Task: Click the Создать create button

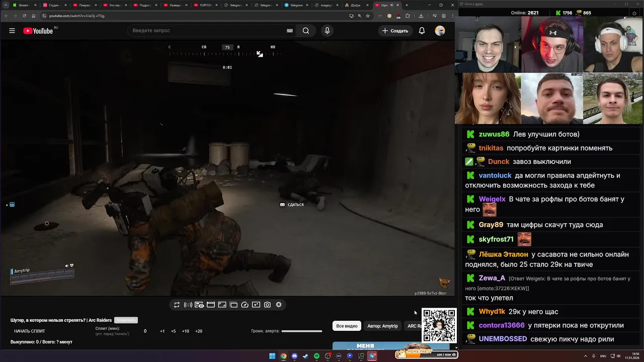Action: pyautogui.click(x=395, y=31)
